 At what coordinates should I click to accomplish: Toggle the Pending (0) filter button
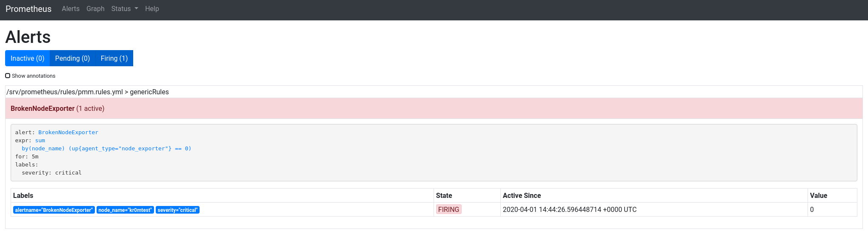[72, 58]
